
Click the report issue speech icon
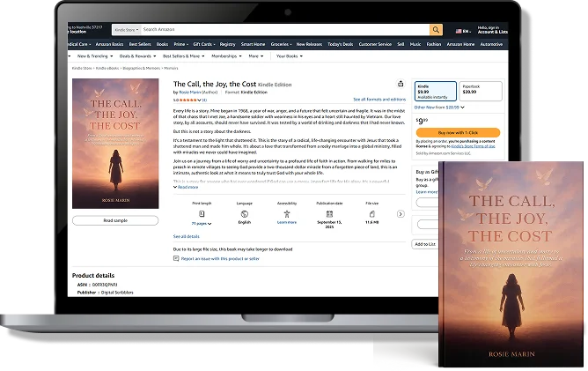point(176,258)
